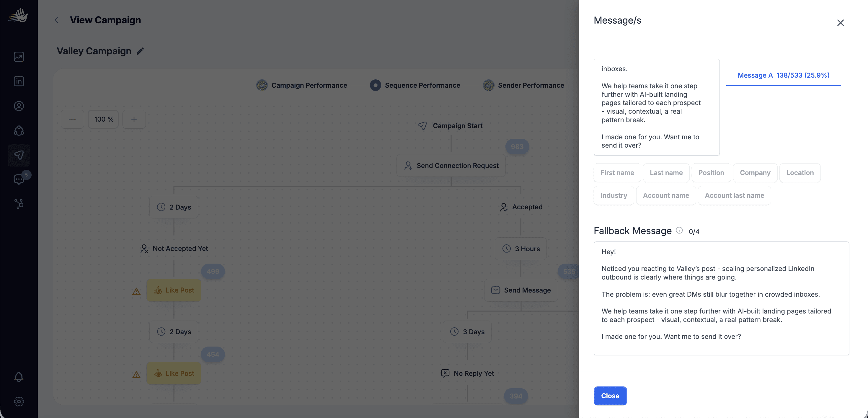Go back using the left chevron

pyautogui.click(x=57, y=20)
